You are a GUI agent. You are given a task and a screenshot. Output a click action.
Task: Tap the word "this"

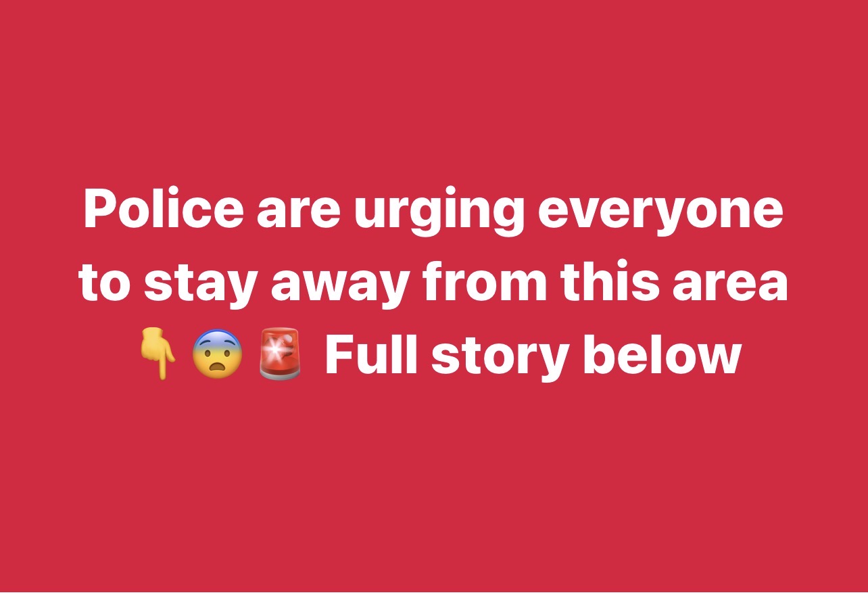(x=608, y=282)
